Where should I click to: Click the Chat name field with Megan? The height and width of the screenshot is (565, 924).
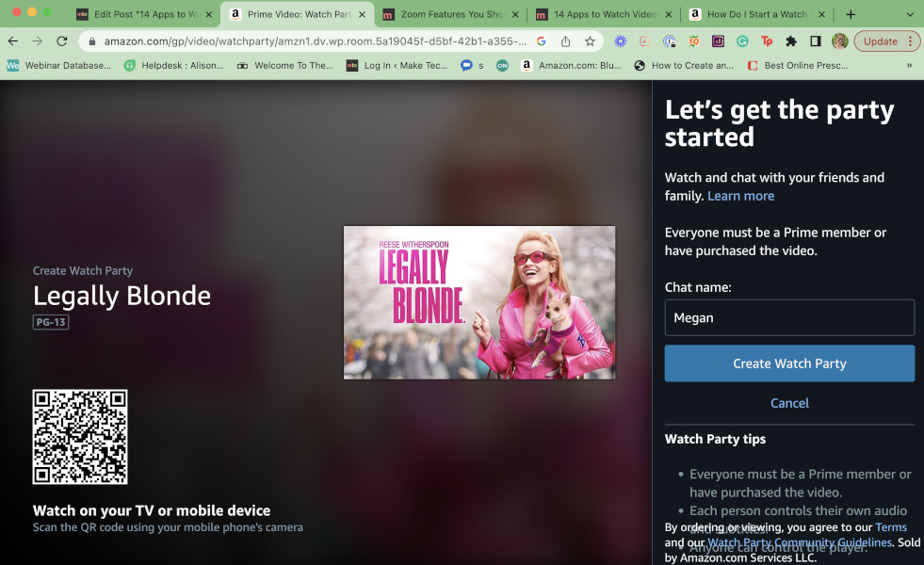click(x=789, y=317)
